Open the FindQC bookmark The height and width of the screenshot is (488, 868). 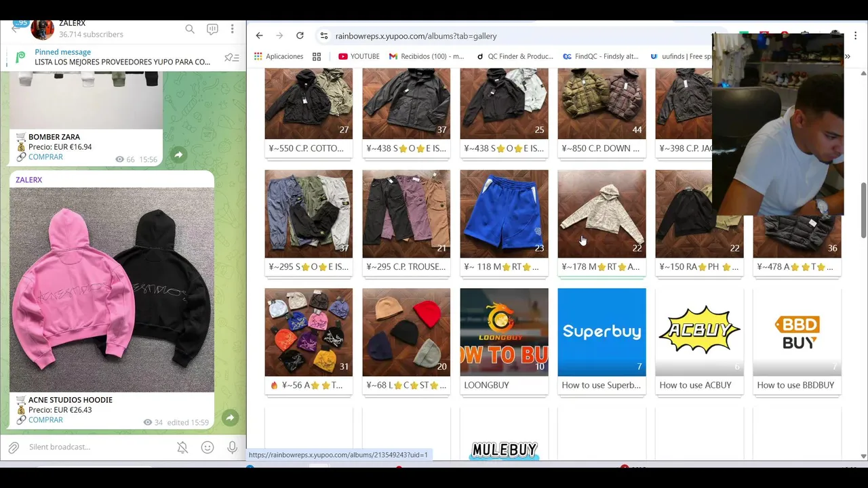click(601, 56)
